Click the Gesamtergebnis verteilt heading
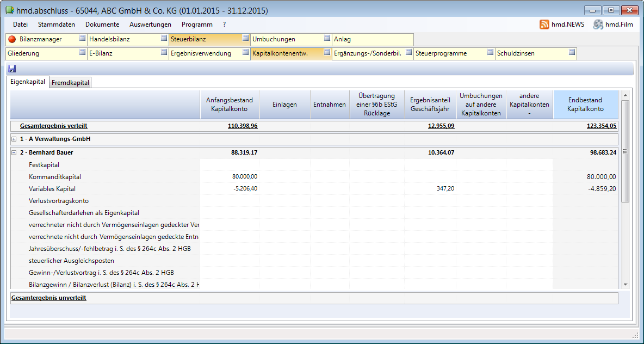The width and height of the screenshot is (644, 344). click(53, 126)
